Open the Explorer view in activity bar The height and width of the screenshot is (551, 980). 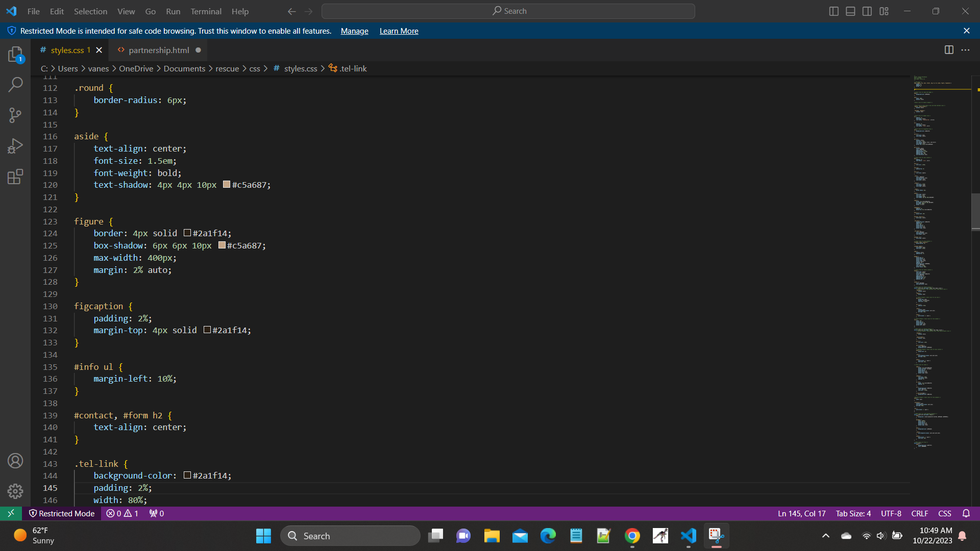pos(15,54)
